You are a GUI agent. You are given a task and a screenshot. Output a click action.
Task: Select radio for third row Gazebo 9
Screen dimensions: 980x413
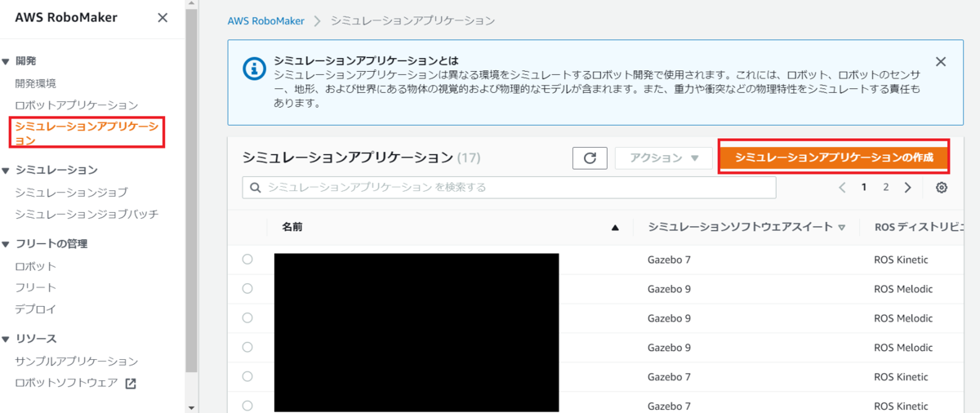(247, 318)
